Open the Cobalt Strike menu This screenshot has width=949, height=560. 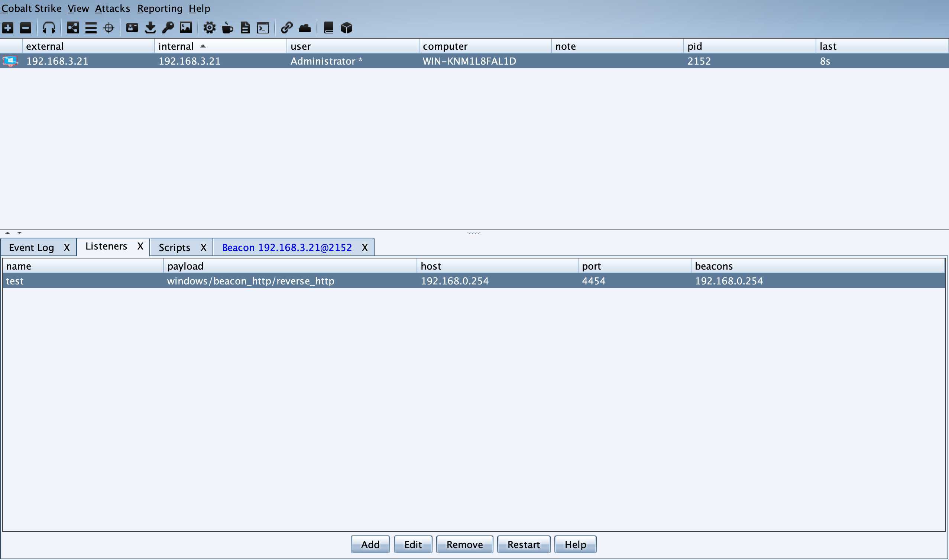pyautogui.click(x=31, y=8)
